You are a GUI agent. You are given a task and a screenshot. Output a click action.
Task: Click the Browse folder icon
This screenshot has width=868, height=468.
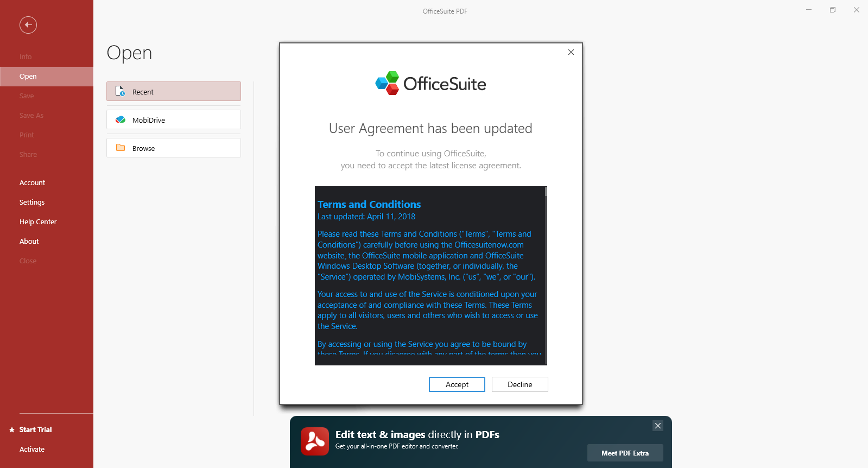click(x=121, y=148)
